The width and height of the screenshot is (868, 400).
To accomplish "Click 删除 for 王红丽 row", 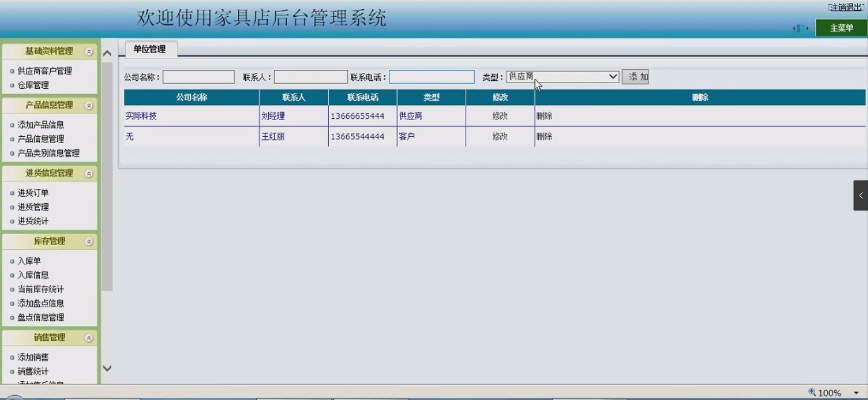I will [544, 137].
